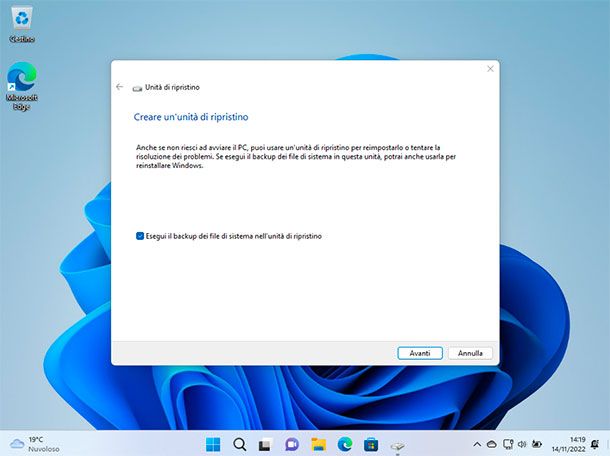The height and width of the screenshot is (456, 610).
Task: Click the volume speaker tray icon
Action: pos(522,444)
